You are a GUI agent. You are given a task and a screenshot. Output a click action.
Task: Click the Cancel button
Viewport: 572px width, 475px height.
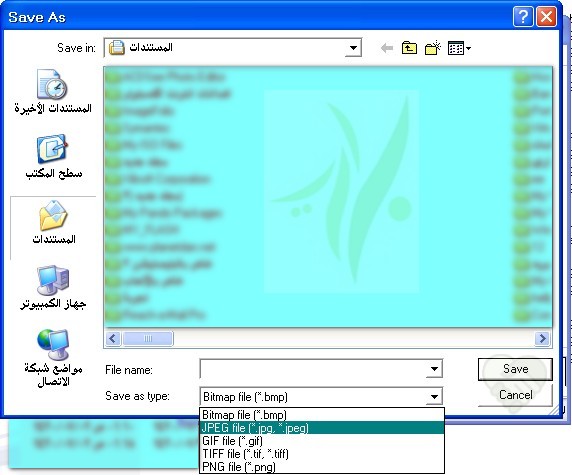pyautogui.click(x=515, y=395)
